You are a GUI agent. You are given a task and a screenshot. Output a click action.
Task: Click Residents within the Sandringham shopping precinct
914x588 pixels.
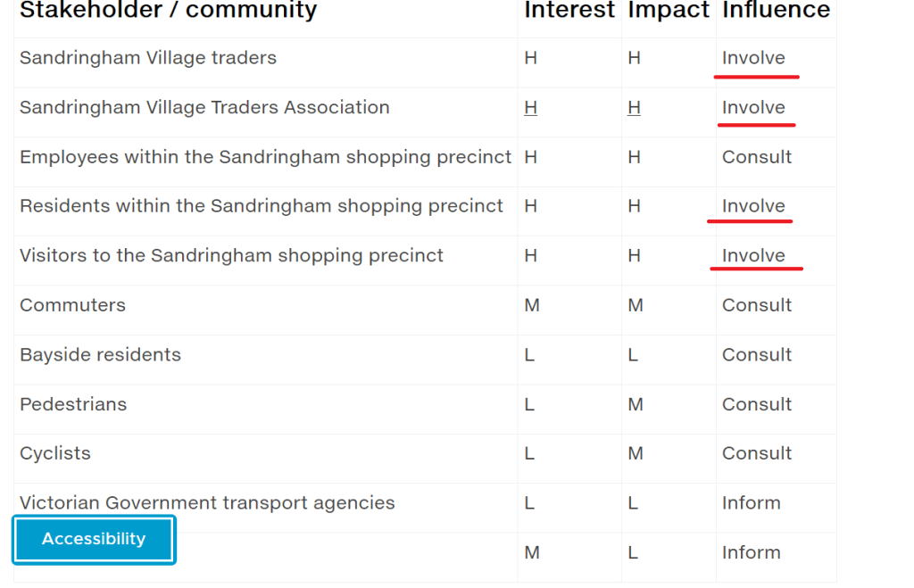pos(262,206)
